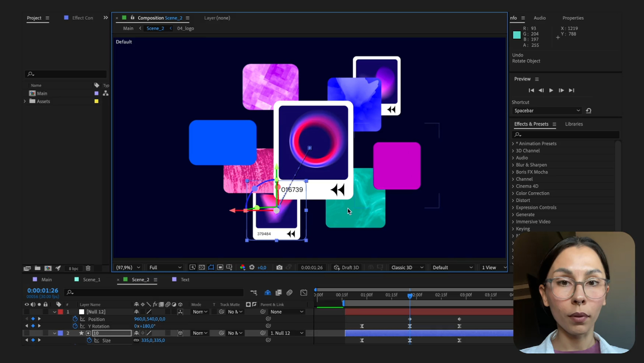Expand the Blur & Sharpen effects category
This screenshot has width=644, height=363.
coord(513,165)
